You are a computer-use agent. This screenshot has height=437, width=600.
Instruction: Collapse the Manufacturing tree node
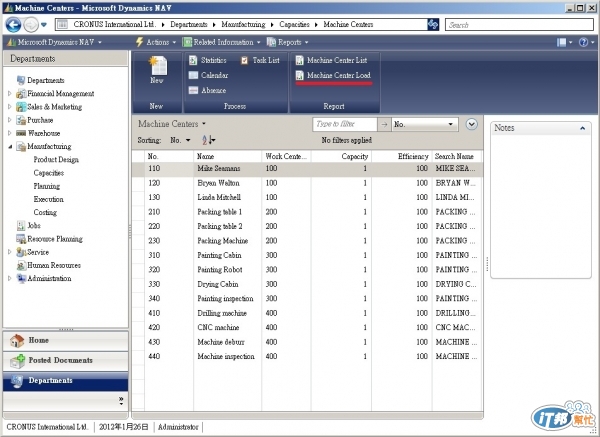(10, 146)
